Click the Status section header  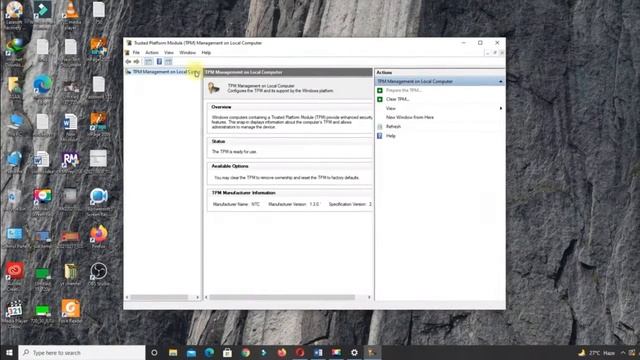tap(218, 141)
